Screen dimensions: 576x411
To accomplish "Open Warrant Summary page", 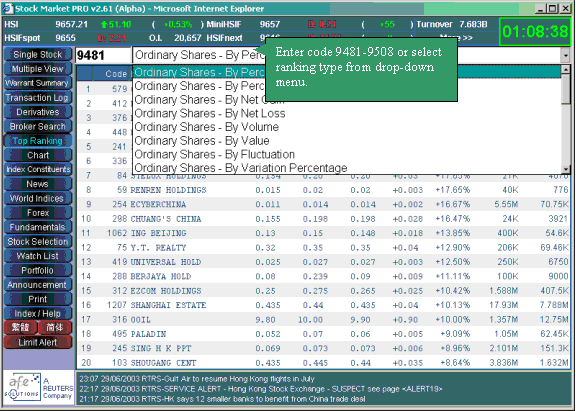I will point(37,83).
